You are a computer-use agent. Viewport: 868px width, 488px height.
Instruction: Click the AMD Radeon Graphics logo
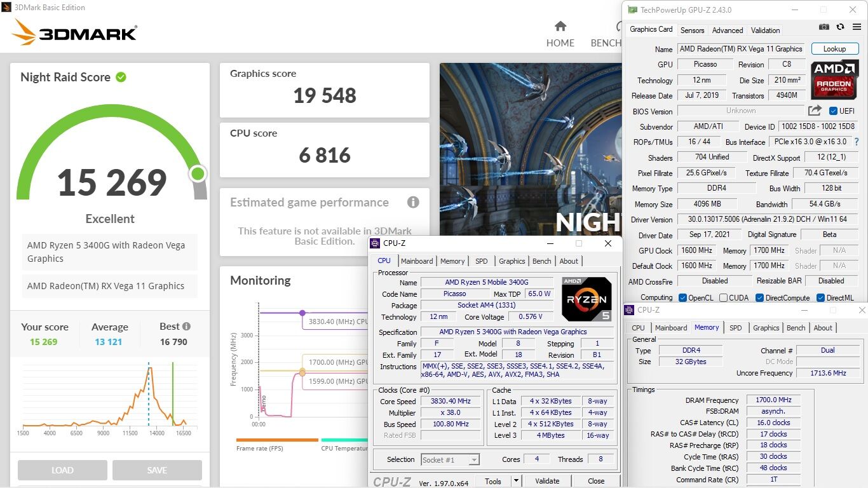pos(834,79)
